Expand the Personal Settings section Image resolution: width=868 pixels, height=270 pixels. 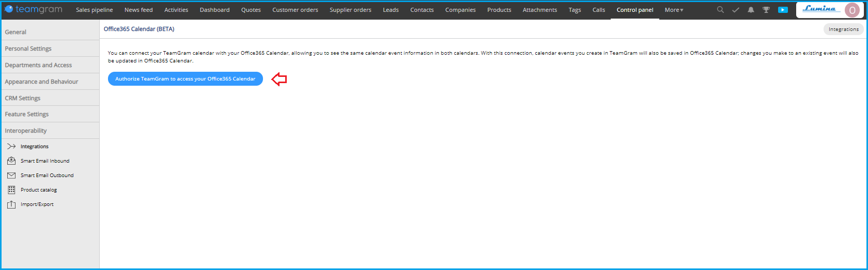click(50, 49)
